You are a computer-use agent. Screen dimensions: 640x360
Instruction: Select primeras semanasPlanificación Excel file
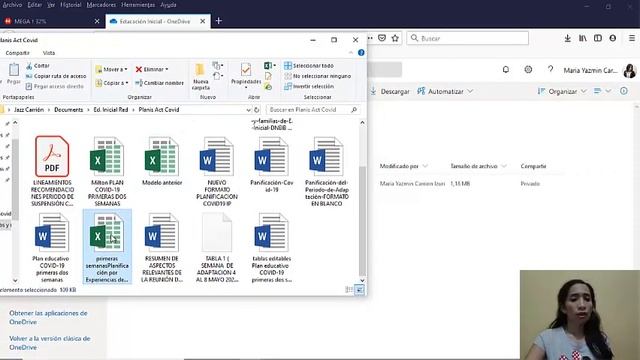(x=107, y=247)
